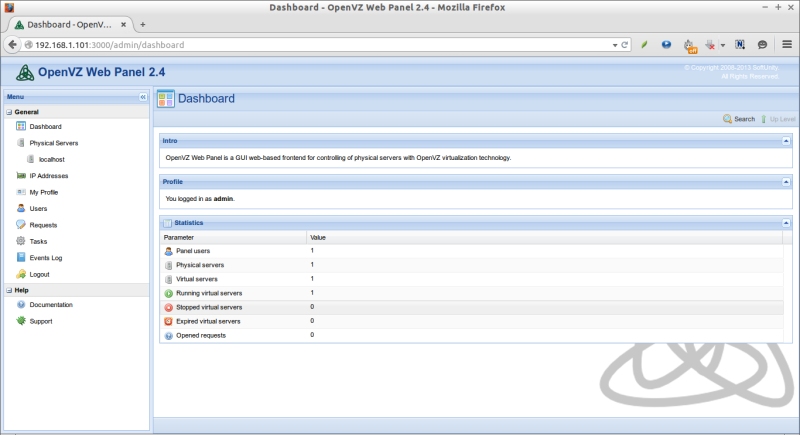Collapse the Intro panel
Screen dimensions: 800x435
[x=786, y=141]
